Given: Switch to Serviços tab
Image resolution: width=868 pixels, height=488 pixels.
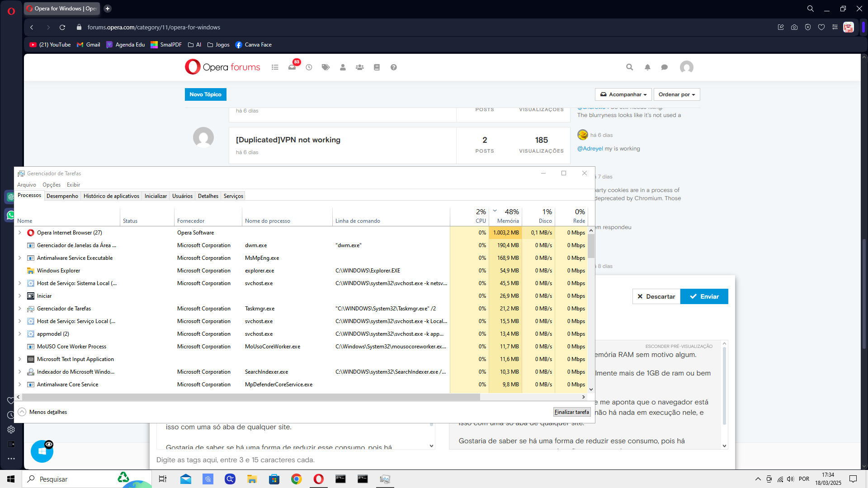Looking at the screenshot, I should [x=233, y=196].
